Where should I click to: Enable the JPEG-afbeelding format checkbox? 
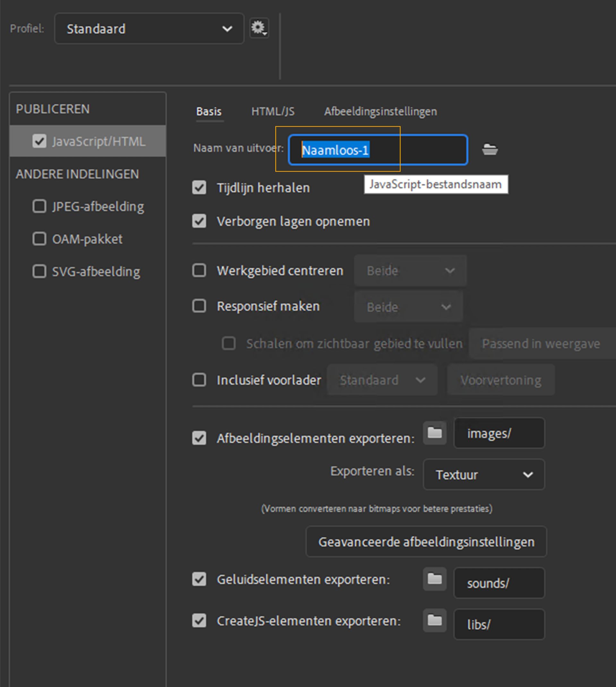click(39, 206)
